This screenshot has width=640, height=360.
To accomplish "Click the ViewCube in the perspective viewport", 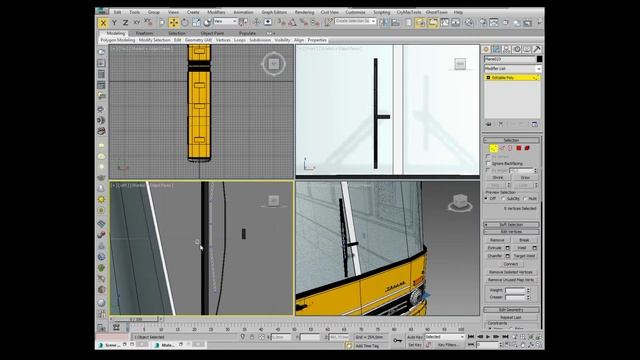I will point(460,202).
